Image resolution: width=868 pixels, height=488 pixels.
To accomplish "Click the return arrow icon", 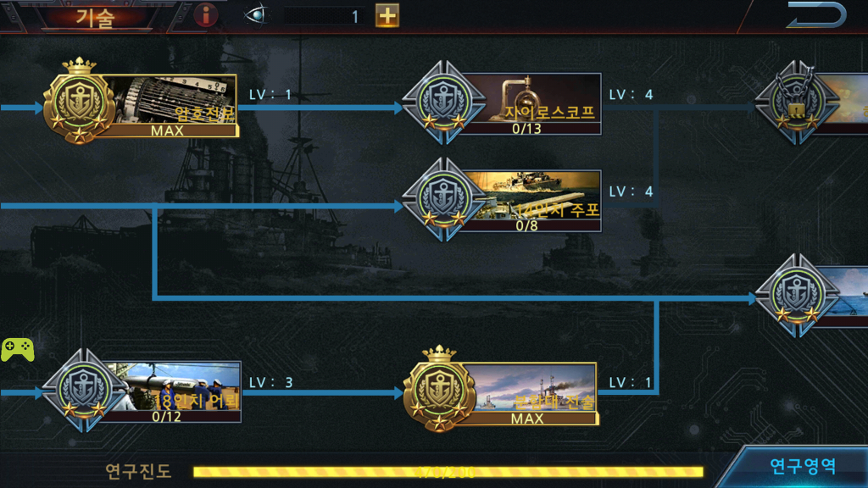I will tap(816, 14).
